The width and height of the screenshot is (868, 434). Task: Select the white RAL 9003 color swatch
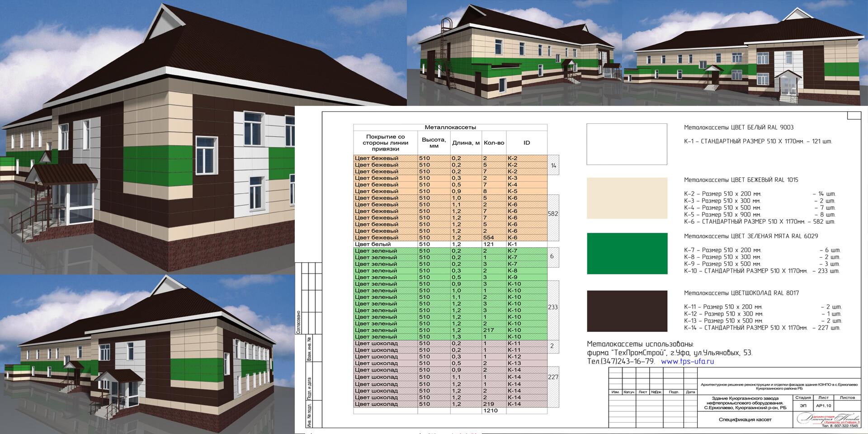(x=627, y=144)
